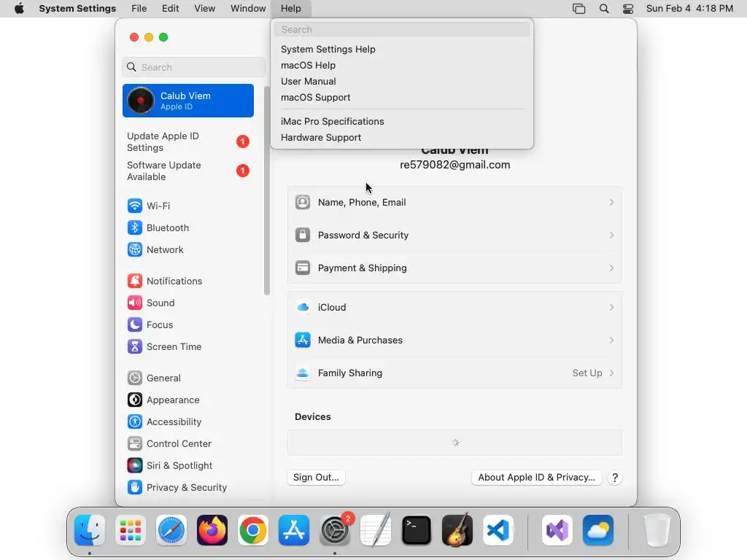This screenshot has height=560, width=747.
Task: Open the Window menu
Action: click(248, 9)
